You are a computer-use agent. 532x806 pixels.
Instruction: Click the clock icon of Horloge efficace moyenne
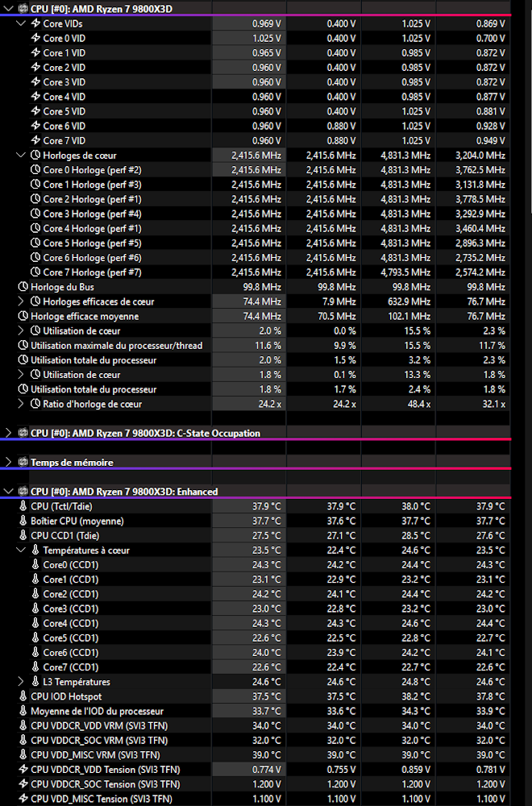[x=23, y=317]
